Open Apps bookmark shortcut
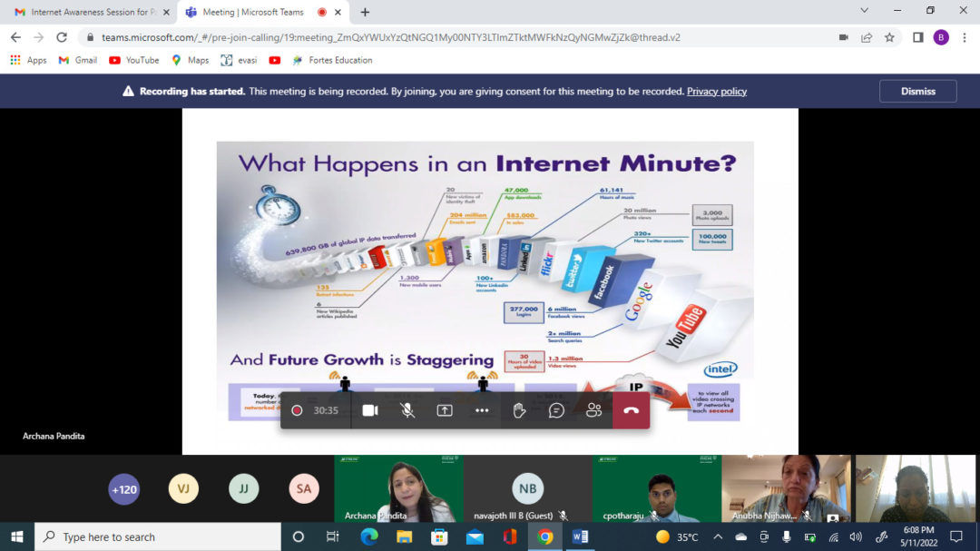Image resolution: width=980 pixels, height=551 pixels. 29,60
